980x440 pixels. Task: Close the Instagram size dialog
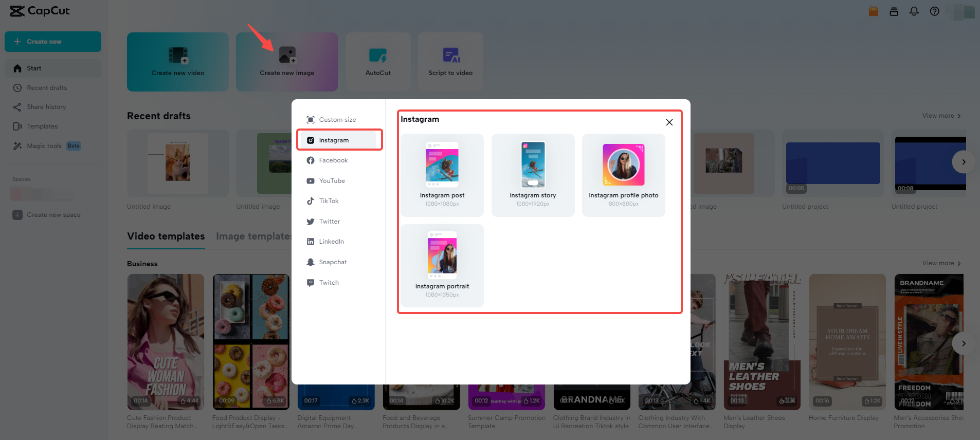[669, 122]
